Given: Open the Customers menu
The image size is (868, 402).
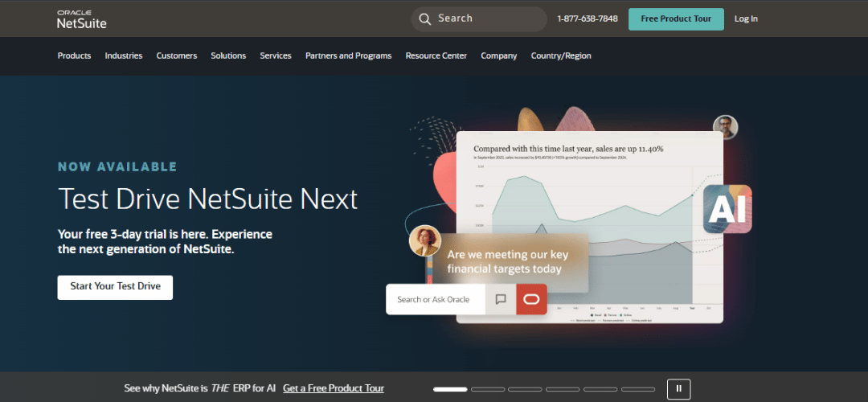Looking at the screenshot, I should 177,56.
